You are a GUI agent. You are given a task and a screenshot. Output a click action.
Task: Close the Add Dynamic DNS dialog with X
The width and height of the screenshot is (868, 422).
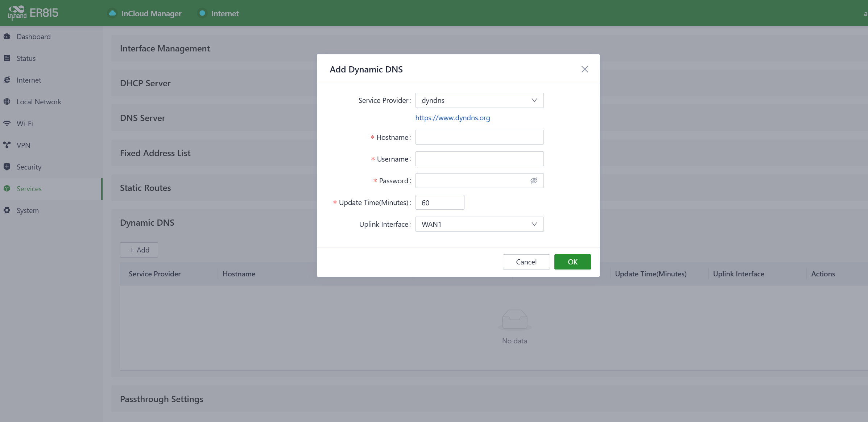click(584, 69)
